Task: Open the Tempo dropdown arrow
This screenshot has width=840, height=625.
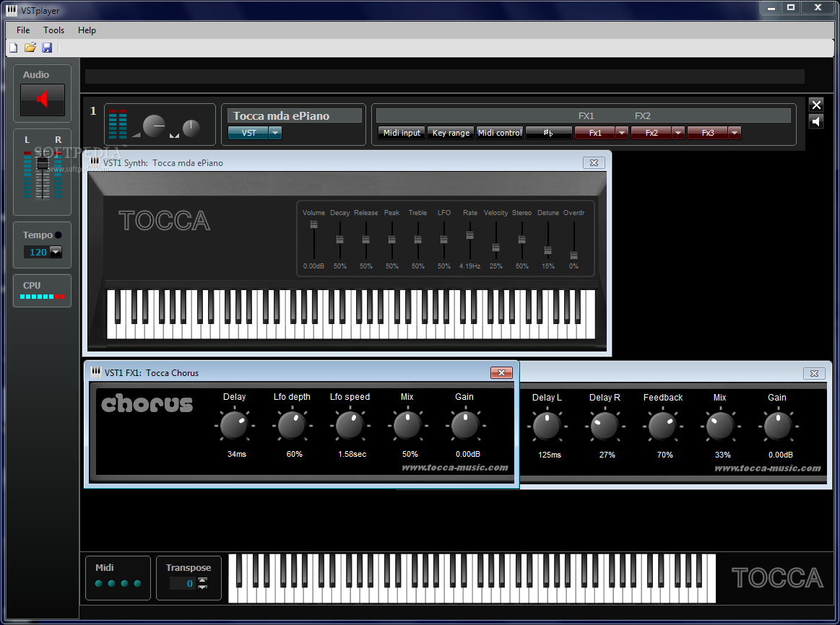Action: 56,252
